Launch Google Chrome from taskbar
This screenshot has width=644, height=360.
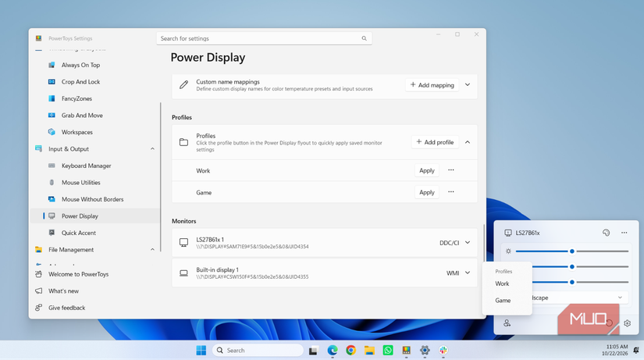pyautogui.click(x=350, y=350)
